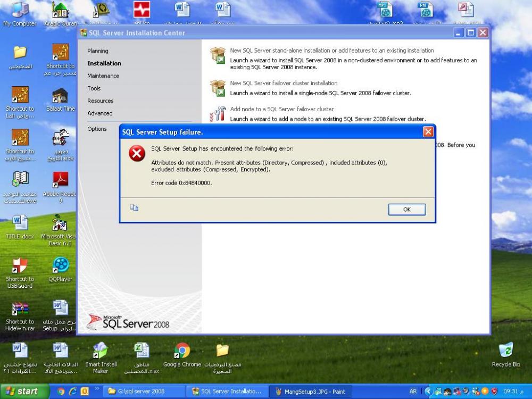Image resolution: width=532 pixels, height=399 pixels.
Task: Copy error details using the dialog copy icon
Action: (135, 207)
